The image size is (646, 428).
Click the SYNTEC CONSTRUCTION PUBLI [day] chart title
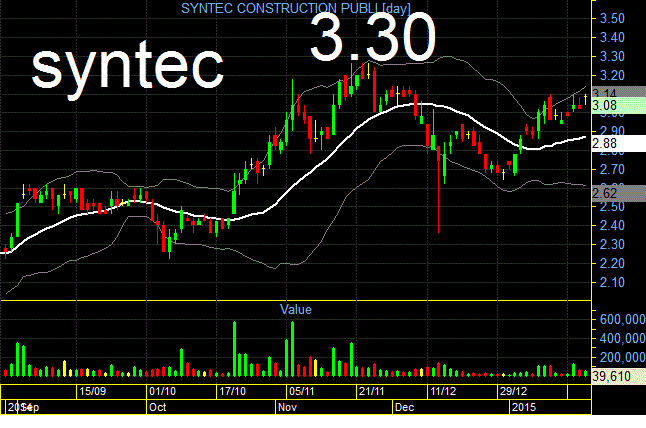coord(296,8)
